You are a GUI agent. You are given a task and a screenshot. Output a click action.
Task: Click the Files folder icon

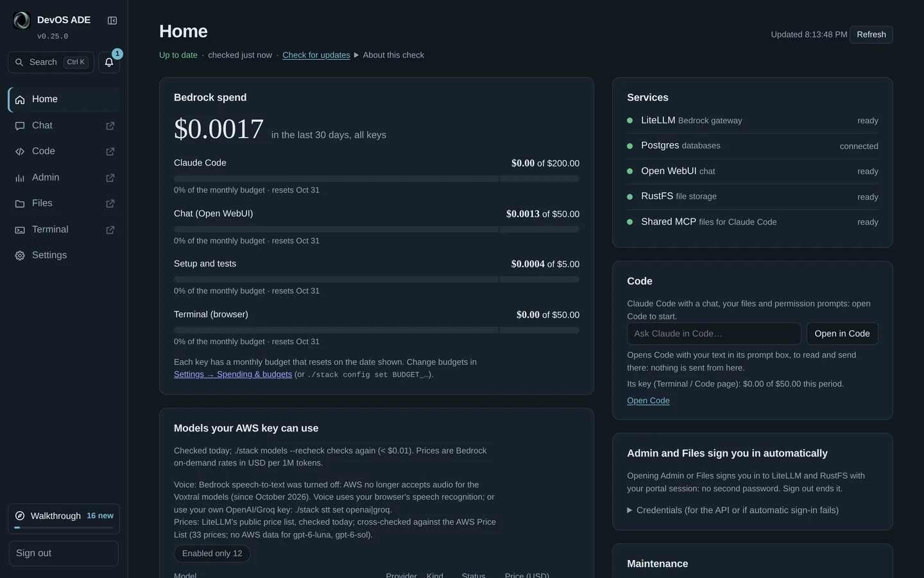[x=20, y=204]
